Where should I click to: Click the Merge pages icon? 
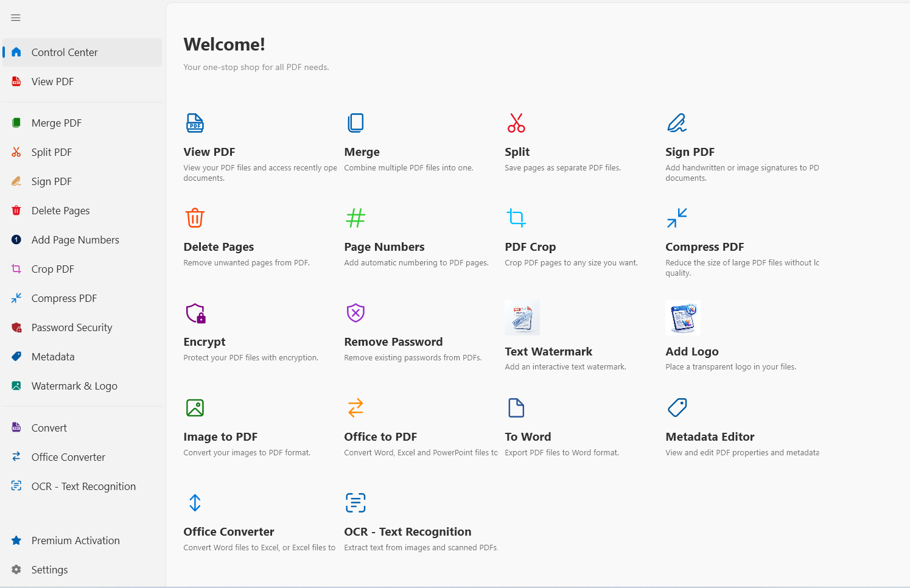pos(355,123)
